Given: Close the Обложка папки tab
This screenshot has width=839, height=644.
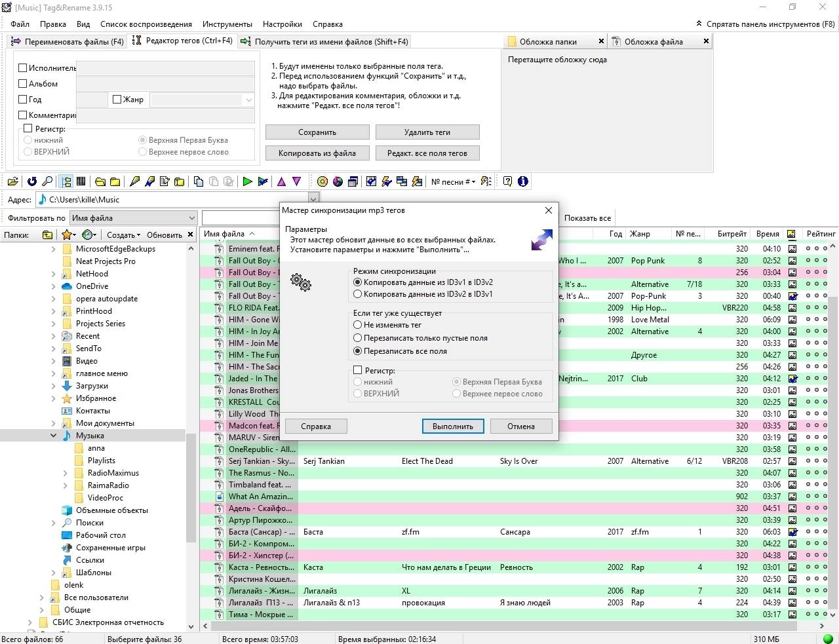Looking at the screenshot, I should pyautogui.click(x=601, y=41).
